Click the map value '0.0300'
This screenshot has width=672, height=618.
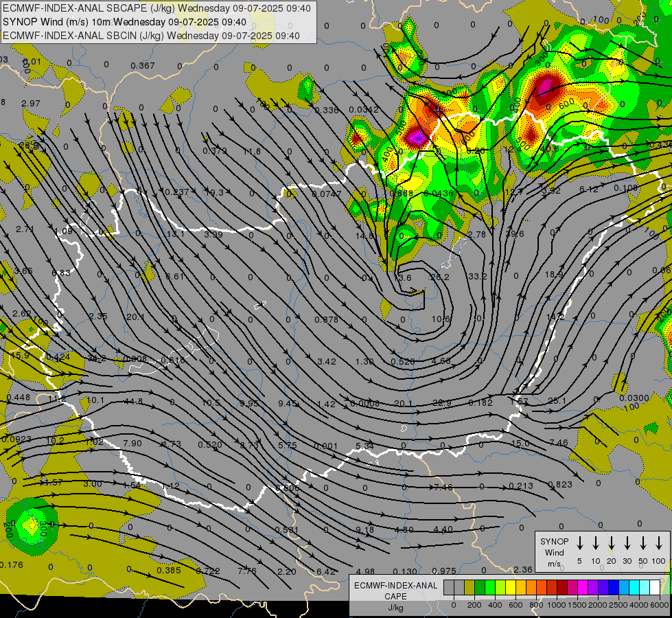tap(634, 398)
